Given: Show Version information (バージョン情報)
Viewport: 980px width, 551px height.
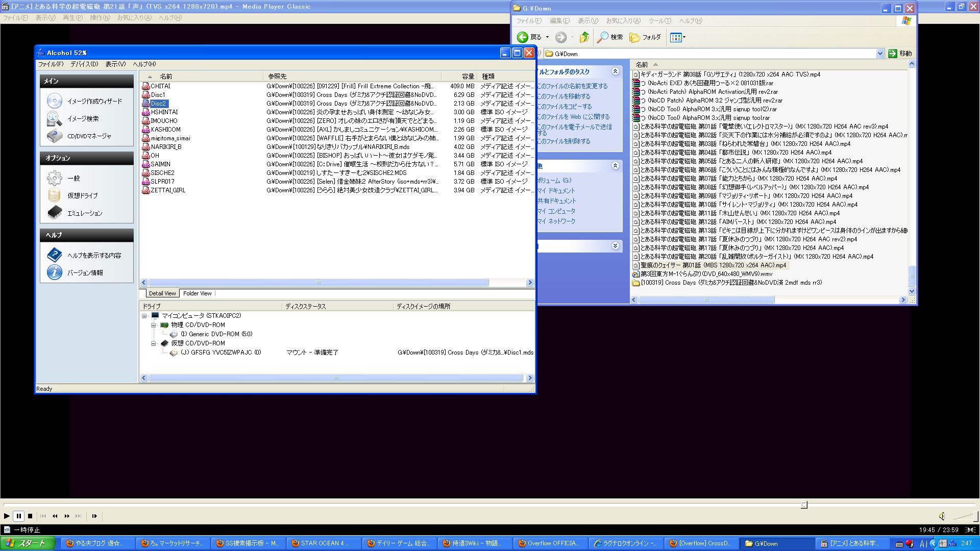Looking at the screenshot, I should [x=75, y=272].
